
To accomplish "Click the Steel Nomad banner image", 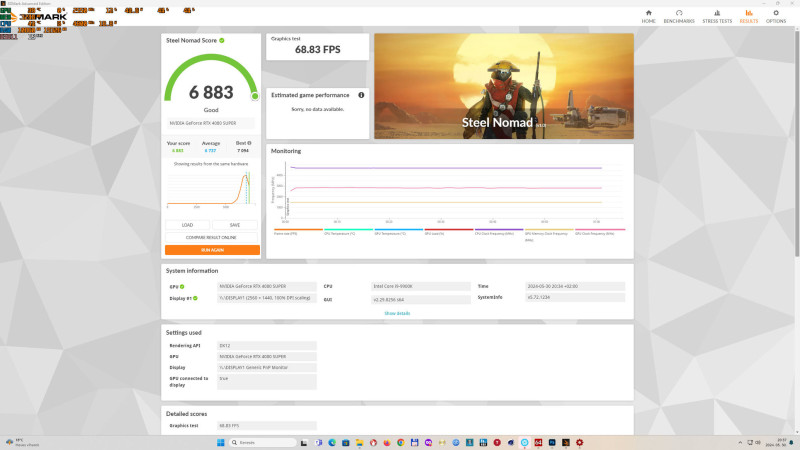I will click(x=504, y=86).
